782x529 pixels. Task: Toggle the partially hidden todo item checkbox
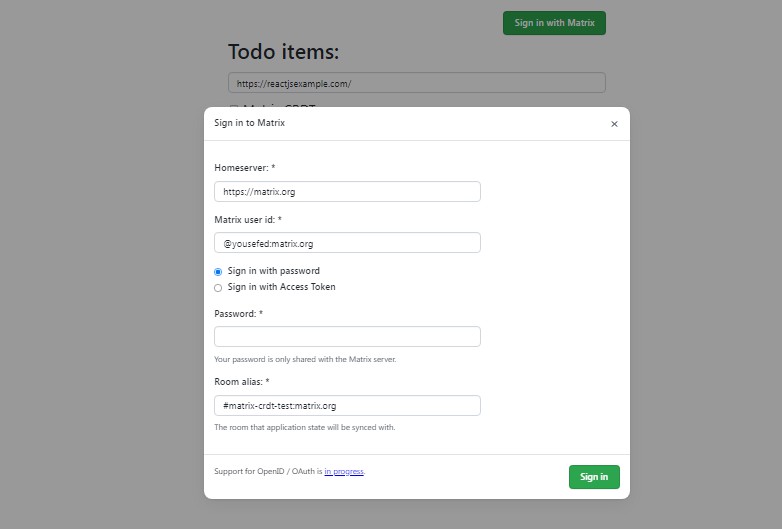(233, 106)
